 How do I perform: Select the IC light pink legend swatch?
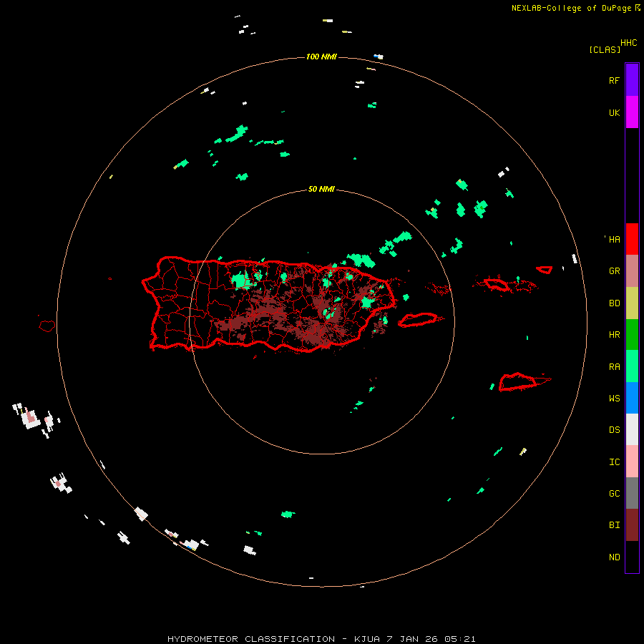pos(632,462)
